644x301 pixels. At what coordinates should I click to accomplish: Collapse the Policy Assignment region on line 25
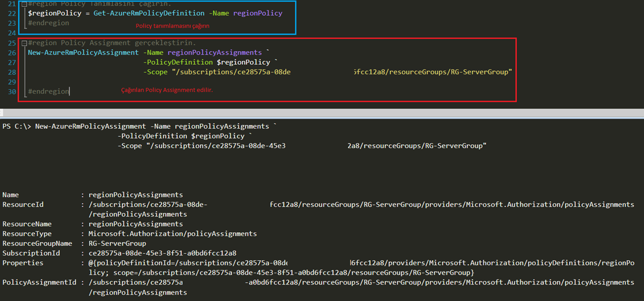pyautogui.click(x=24, y=43)
